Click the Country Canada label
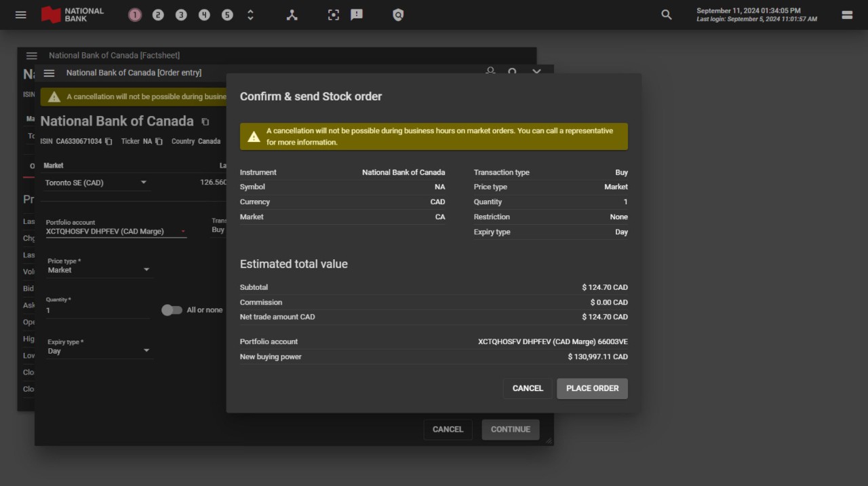 pos(196,141)
